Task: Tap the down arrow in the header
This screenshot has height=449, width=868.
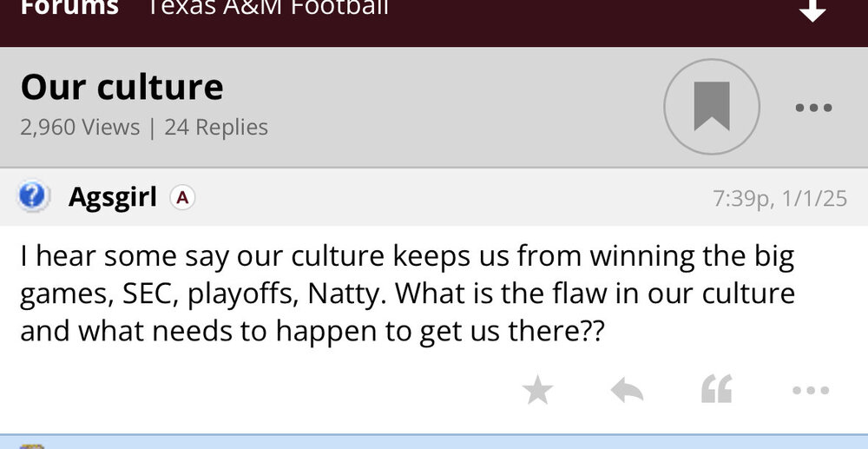Action: [x=812, y=10]
